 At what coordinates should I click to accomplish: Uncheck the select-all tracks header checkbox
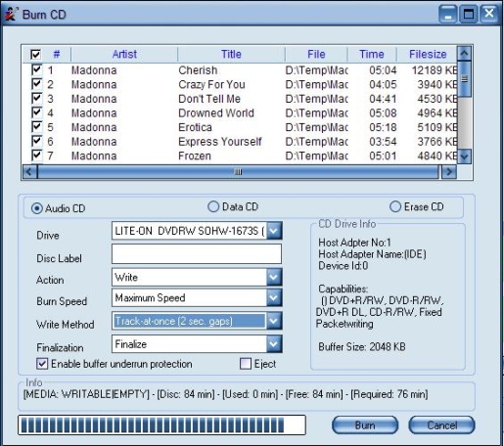coord(35,54)
